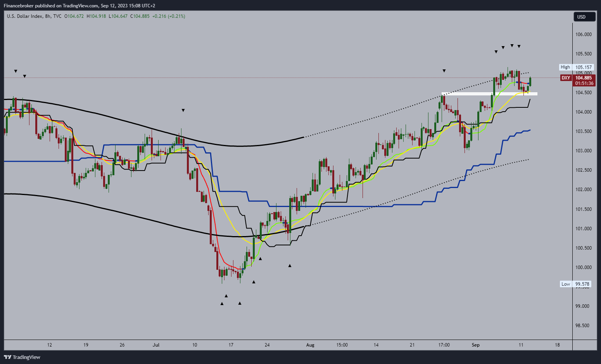Click the Sep label on time axis
Image resolution: width=601 pixels, height=364 pixels.
(x=476, y=345)
